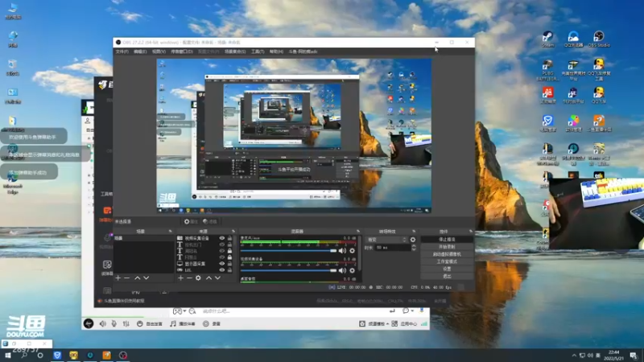This screenshot has width=644, height=362.
Task: Open source properties via the gear icon
Action: coord(198,278)
